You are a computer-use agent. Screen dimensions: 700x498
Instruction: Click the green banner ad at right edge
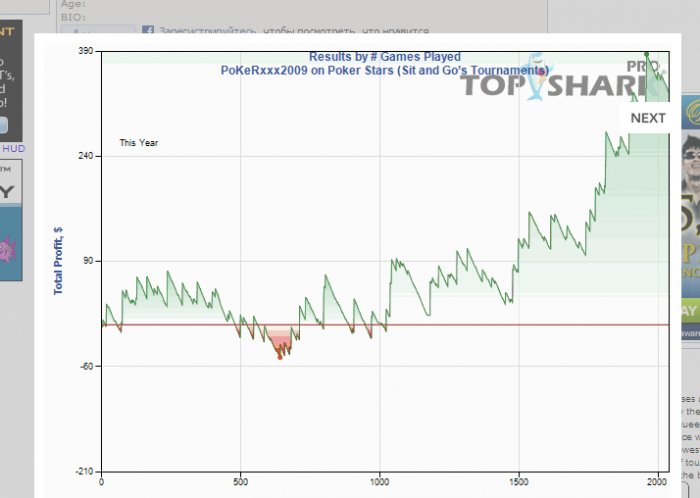[x=691, y=311]
